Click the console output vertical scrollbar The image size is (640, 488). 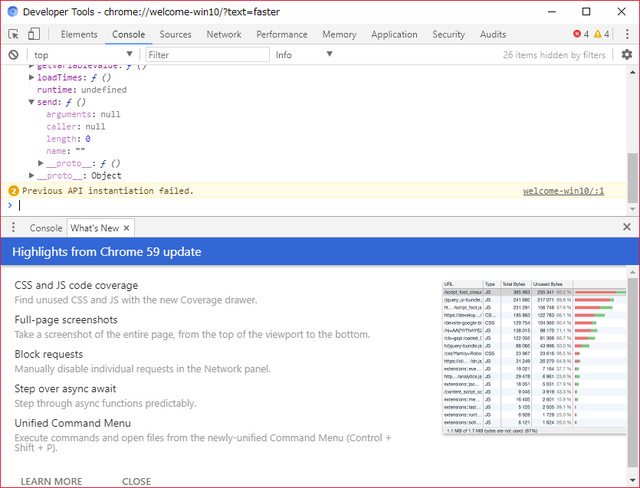coord(632,177)
